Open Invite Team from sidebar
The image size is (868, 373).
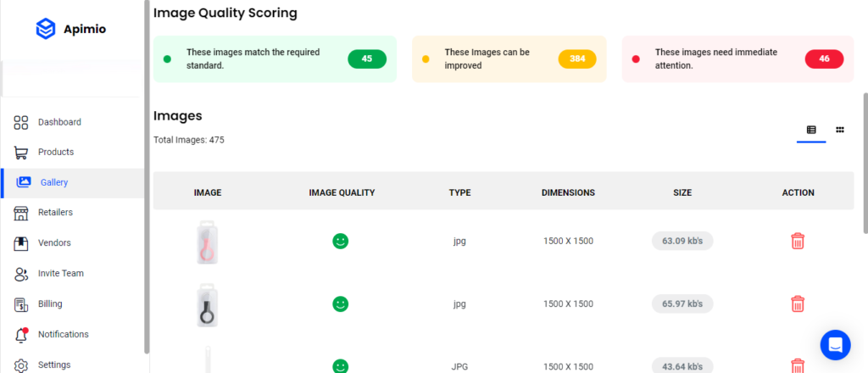click(x=60, y=274)
